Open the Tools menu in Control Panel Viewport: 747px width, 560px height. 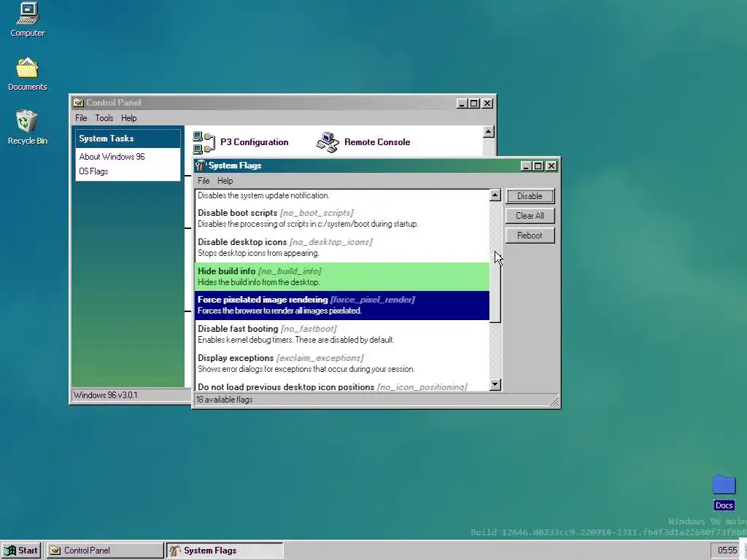pyautogui.click(x=104, y=118)
